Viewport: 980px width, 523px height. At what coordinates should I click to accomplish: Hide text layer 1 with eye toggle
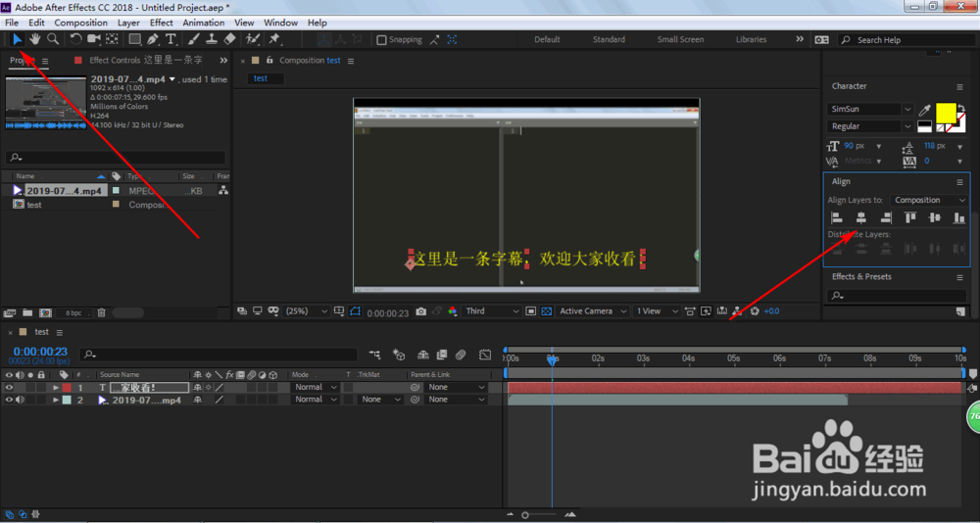(x=10, y=388)
